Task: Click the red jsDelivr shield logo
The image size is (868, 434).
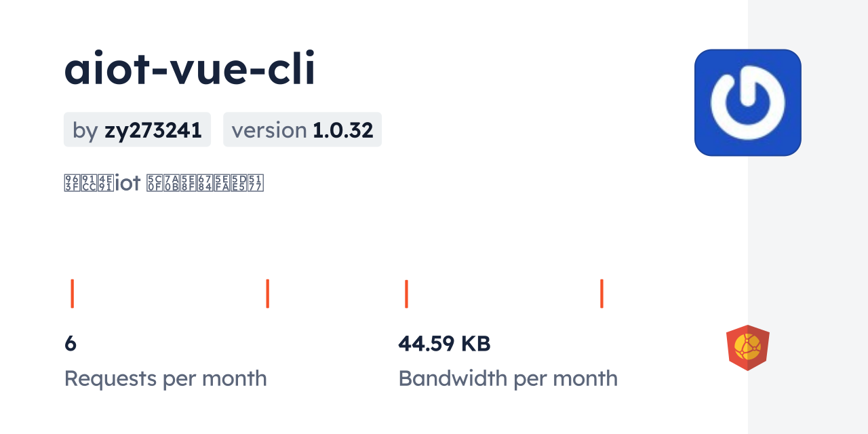Action: 747,347
